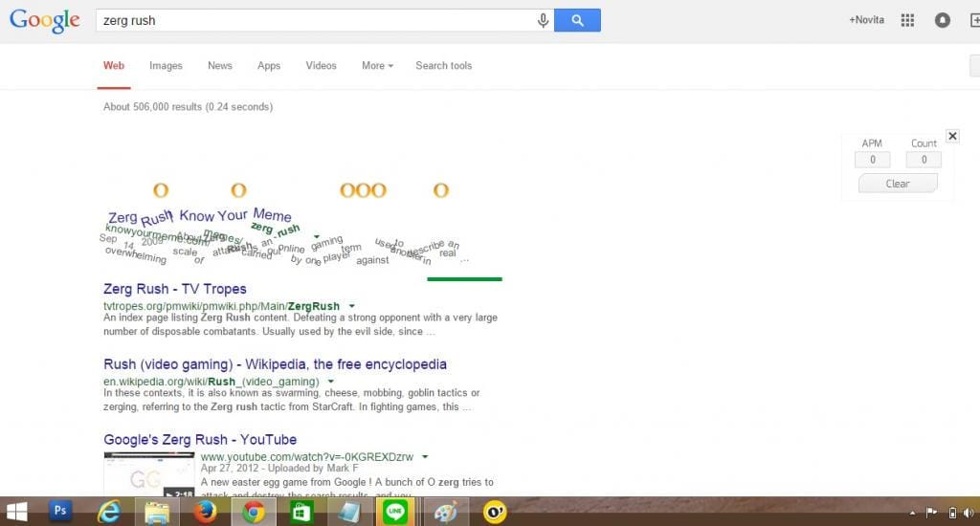This screenshot has width=980, height=526.
Task: Open Zerg Rush - TV Tropes link
Action: pyautogui.click(x=174, y=289)
